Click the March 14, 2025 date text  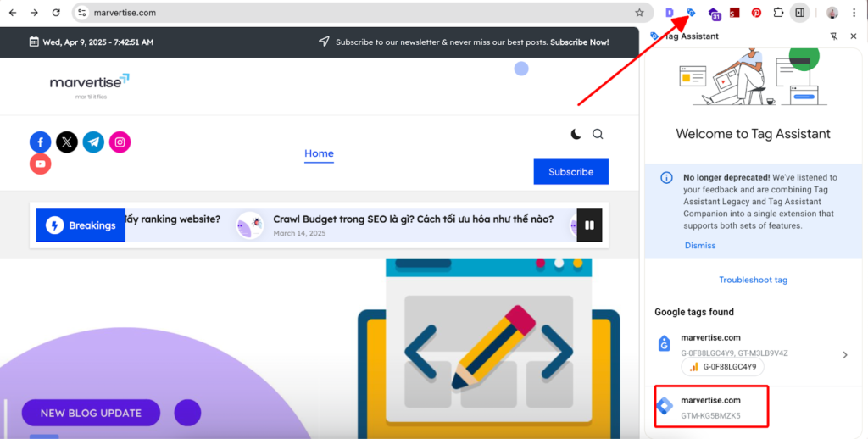click(x=299, y=234)
